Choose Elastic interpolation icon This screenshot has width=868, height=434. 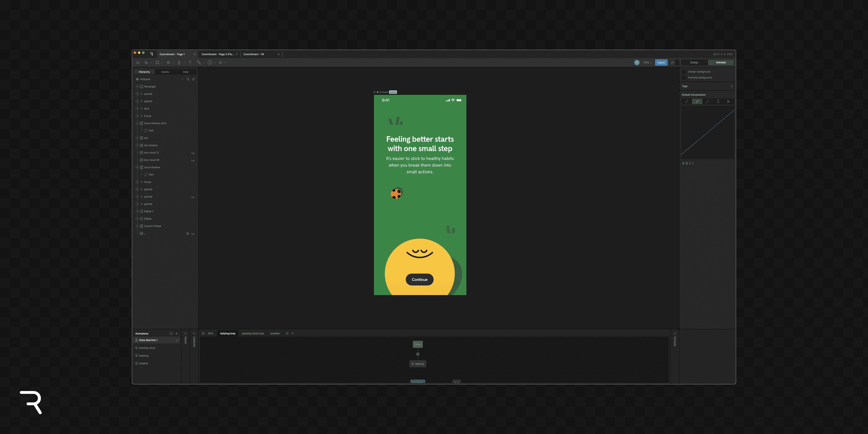[728, 101]
